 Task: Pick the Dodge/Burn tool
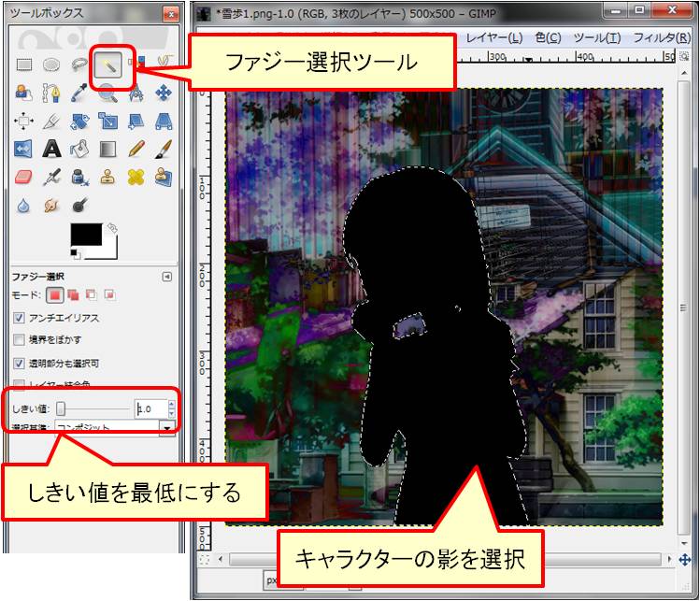[79, 206]
